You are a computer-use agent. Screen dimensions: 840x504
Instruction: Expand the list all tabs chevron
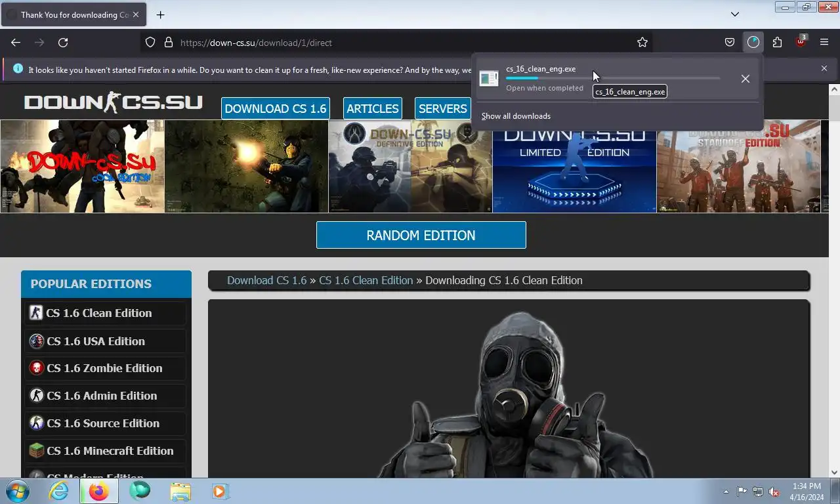(x=735, y=14)
